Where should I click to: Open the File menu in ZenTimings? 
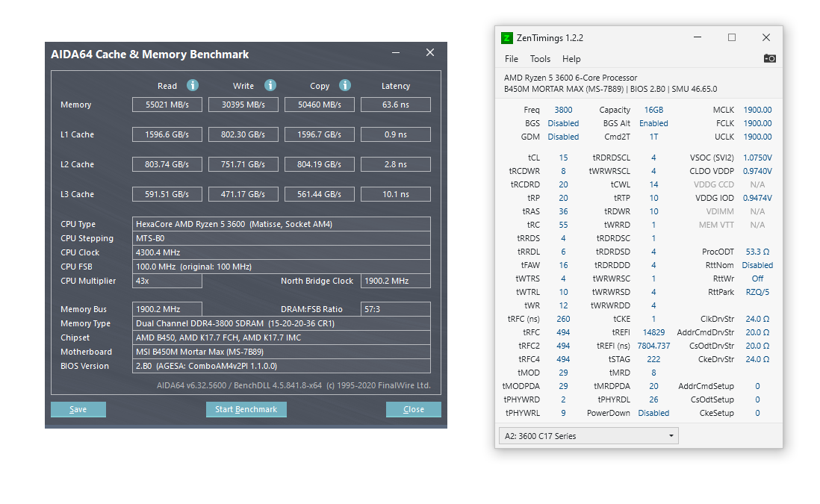[x=512, y=59]
